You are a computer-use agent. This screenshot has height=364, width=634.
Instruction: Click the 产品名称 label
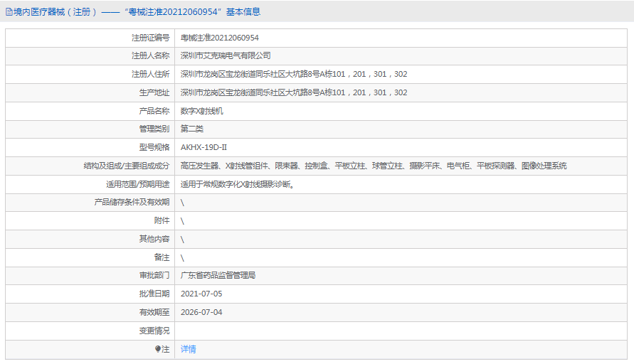pos(154,111)
